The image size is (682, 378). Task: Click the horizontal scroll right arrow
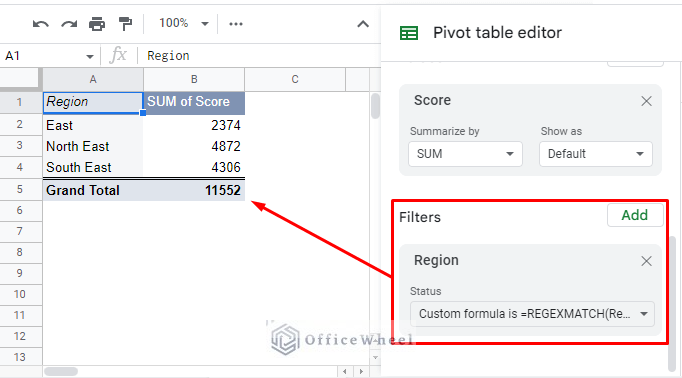point(361,371)
